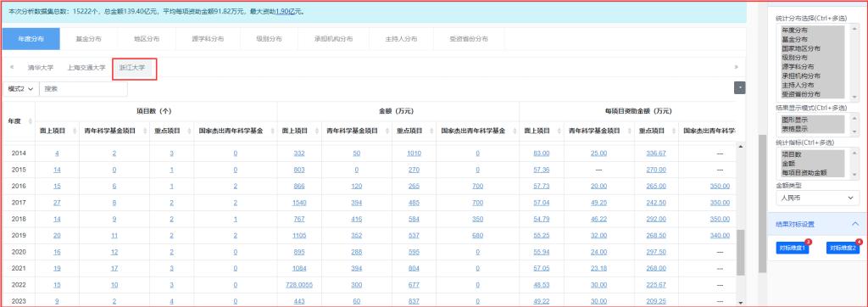This screenshot has height=307, width=868.
Task: Switch to the 年度分布 tab
Action: (31, 39)
